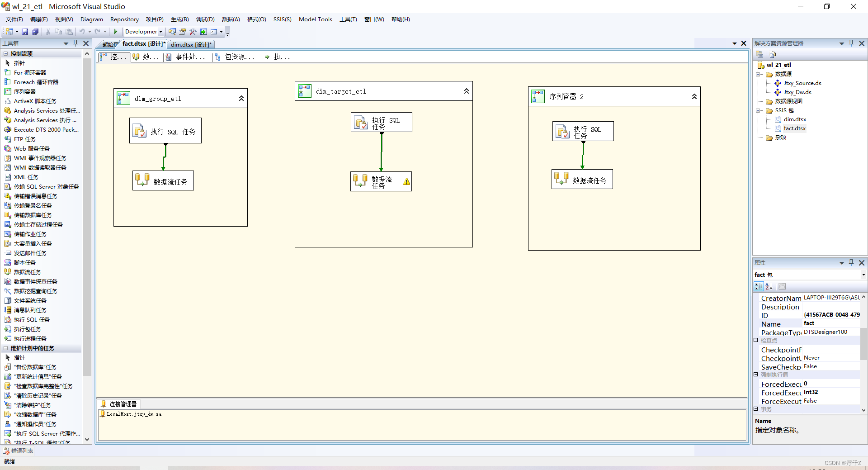Collapse the dim_group_etl container
Viewport: 868px width, 470px height.
pyautogui.click(x=241, y=98)
